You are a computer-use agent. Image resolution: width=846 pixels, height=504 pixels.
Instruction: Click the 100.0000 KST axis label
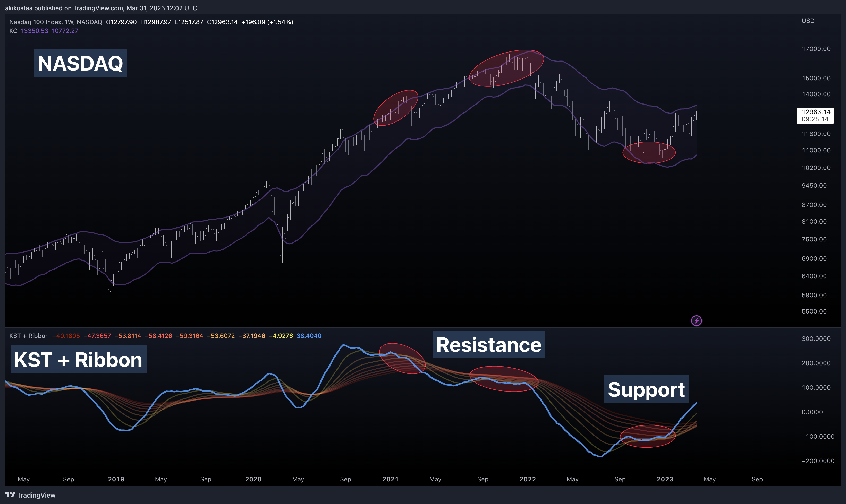816,387
